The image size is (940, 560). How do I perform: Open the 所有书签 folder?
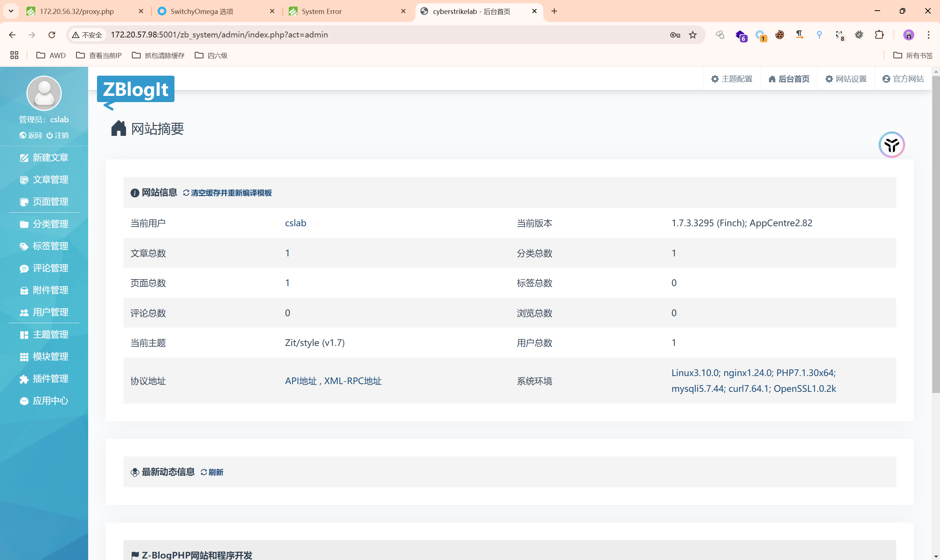click(913, 55)
